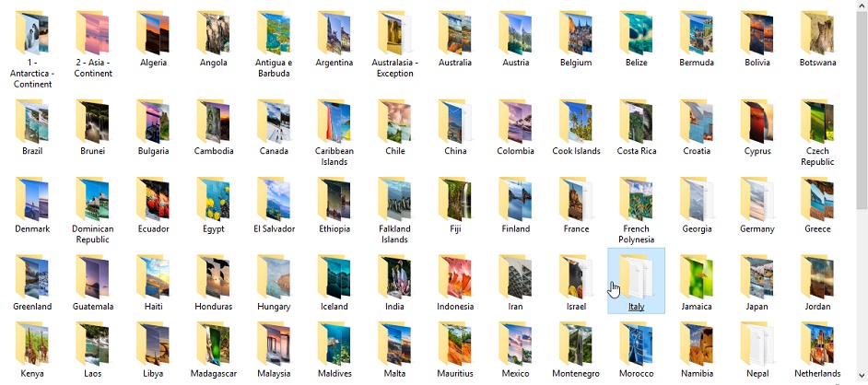Click the Greece folder icon
Image resolution: width=868 pixels, height=385 pixels.
[817, 199]
